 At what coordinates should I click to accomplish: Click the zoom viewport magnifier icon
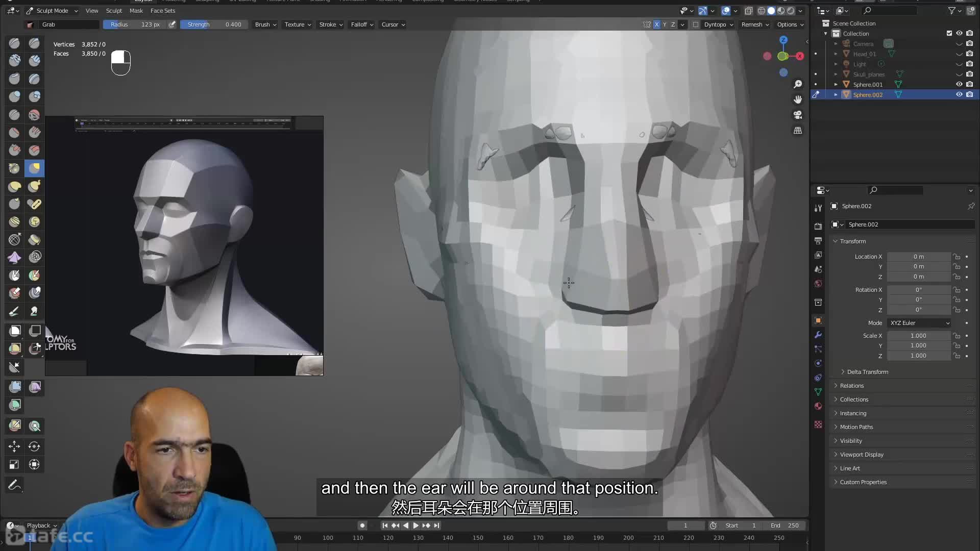coord(798,84)
